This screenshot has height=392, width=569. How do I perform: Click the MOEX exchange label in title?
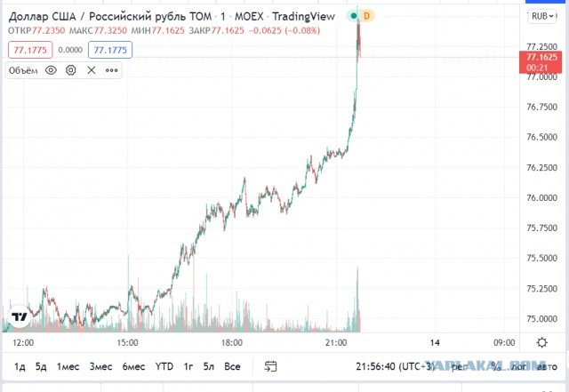coord(249,16)
